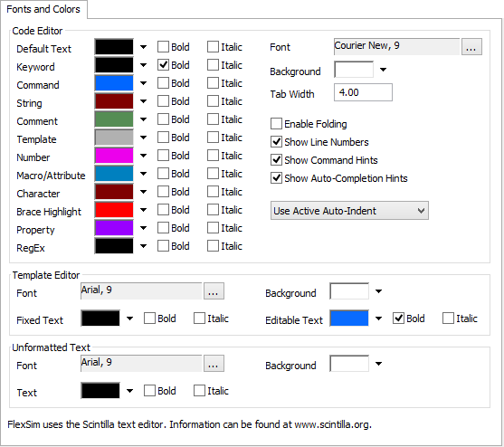The width and height of the screenshot is (504, 447).
Task: Click the Template gray color swatch
Action: point(114,138)
